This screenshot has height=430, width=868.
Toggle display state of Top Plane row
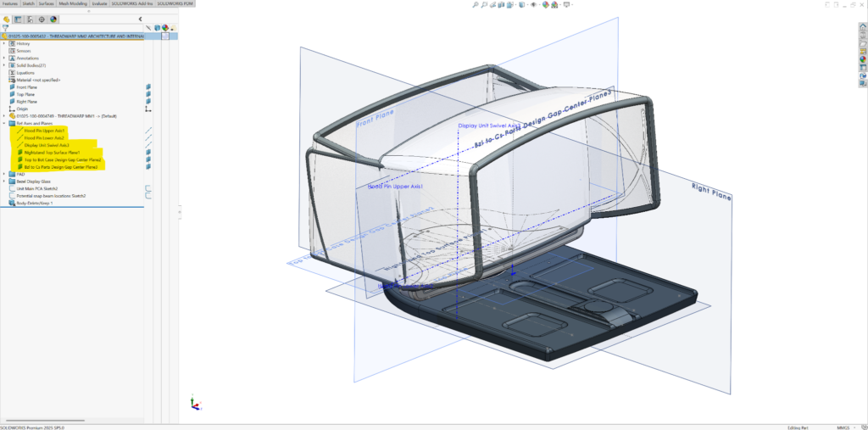coord(148,94)
